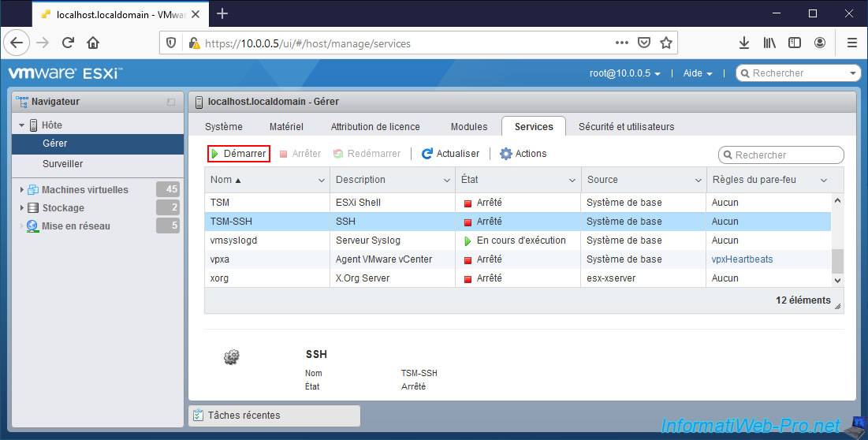The width and height of the screenshot is (868, 440).
Task: Click the services Rechercher filter field
Action: (x=781, y=155)
